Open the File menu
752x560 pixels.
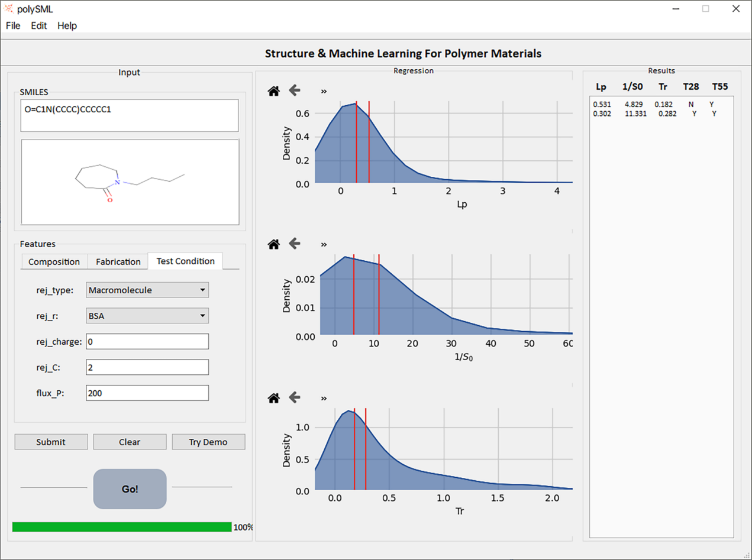pos(13,25)
